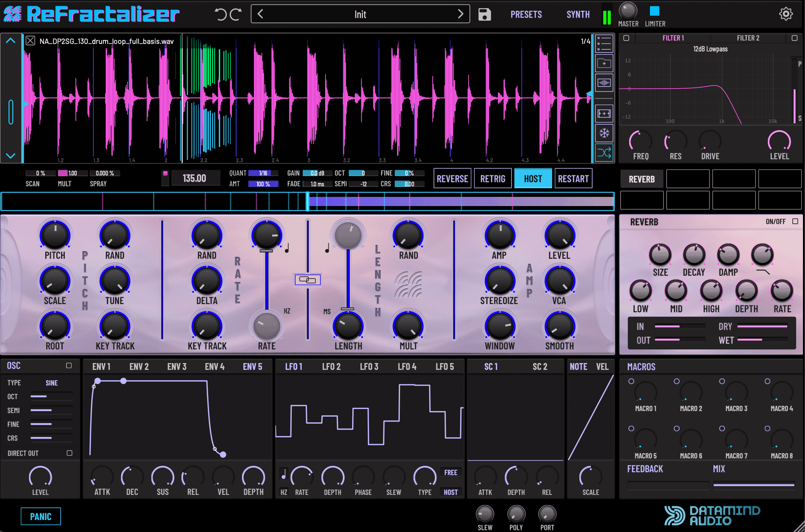This screenshot has height=532, width=805.
Task: Click the rate/length link icon
Action: coord(307,280)
